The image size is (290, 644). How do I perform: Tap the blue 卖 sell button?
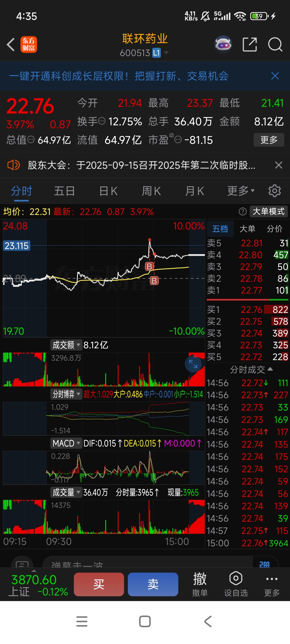pyautogui.click(x=153, y=584)
